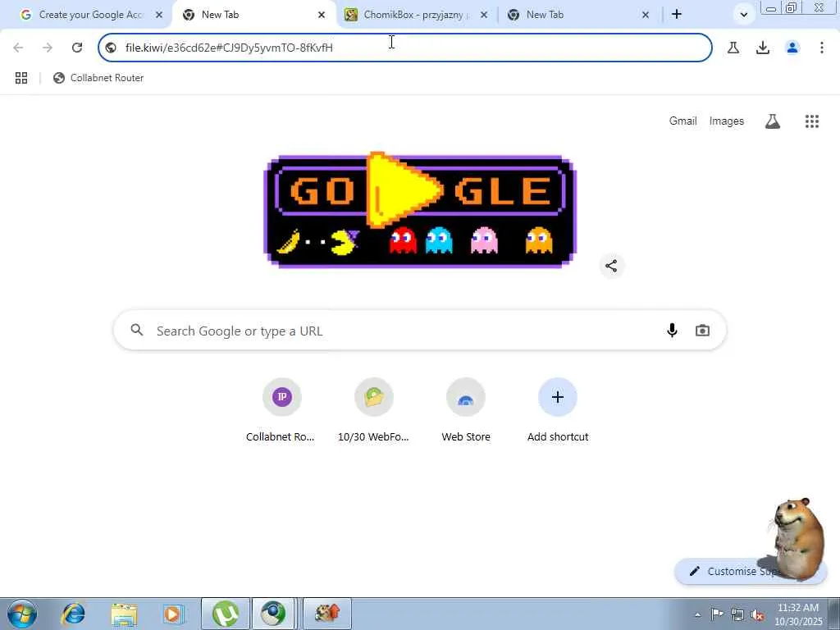The width and height of the screenshot is (840, 630).
Task: Click the Search Google or type a URL box
Action: click(420, 331)
